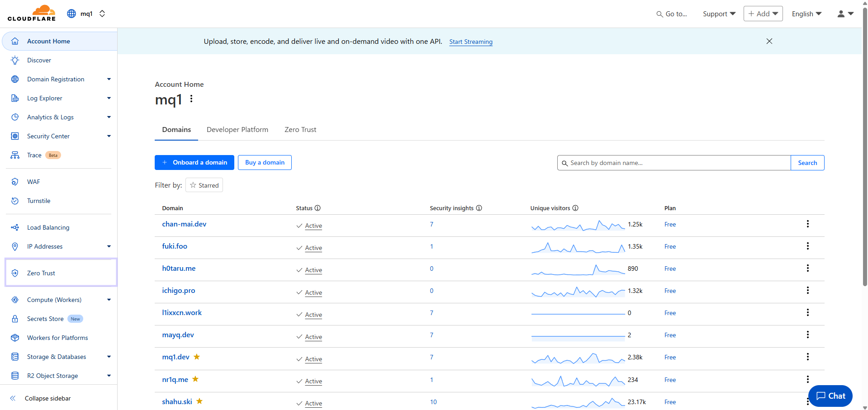This screenshot has width=868, height=410.
Task: Click the page vertical scrollbar
Action: click(x=865, y=147)
